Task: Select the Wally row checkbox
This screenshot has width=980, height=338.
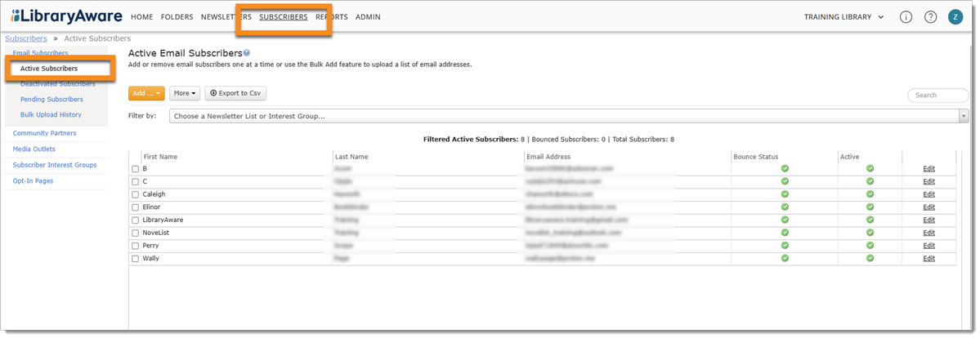Action: pyautogui.click(x=135, y=259)
